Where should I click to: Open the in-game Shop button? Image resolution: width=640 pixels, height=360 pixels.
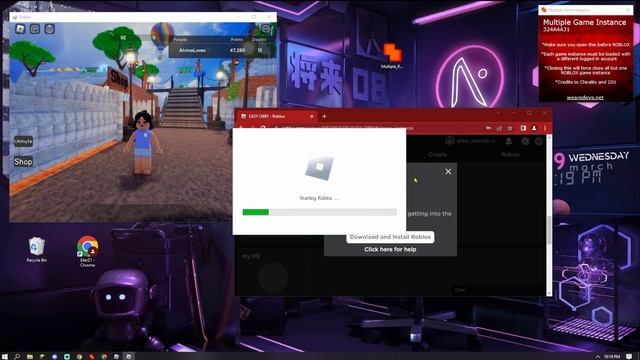pos(23,162)
